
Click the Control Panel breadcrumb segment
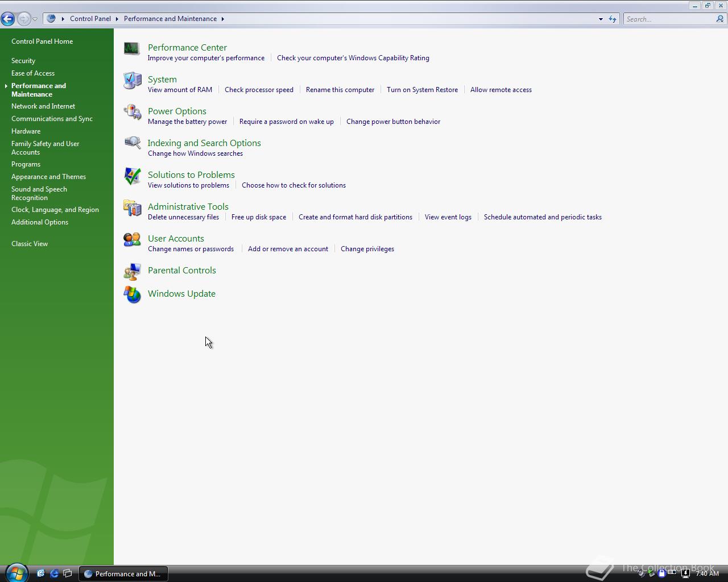pyautogui.click(x=90, y=19)
